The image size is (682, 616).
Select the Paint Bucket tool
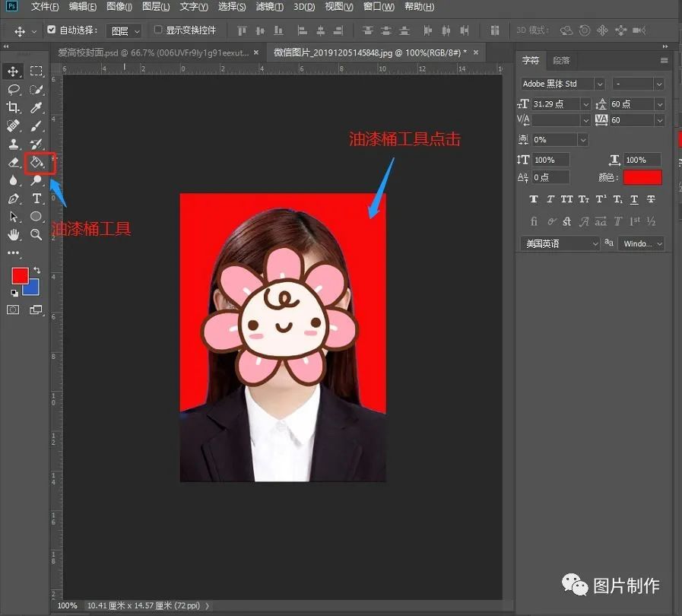click(x=36, y=162)
